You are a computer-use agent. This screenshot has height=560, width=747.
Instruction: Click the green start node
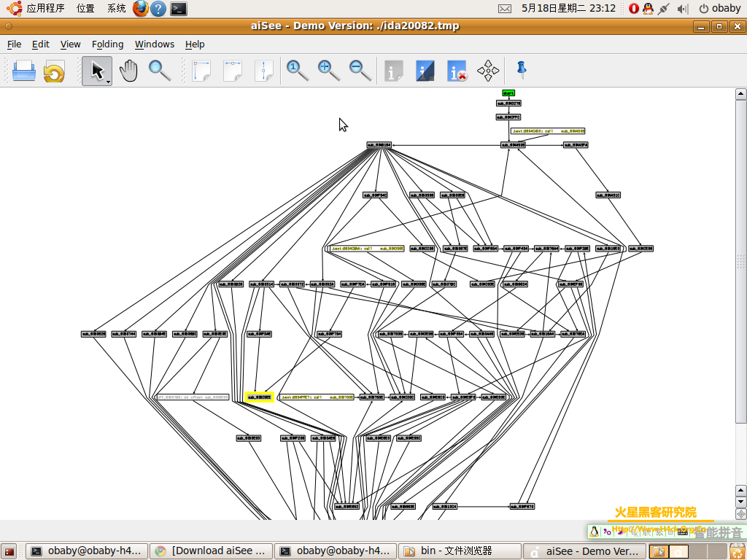pyautogui.click(x=508, y=93)
